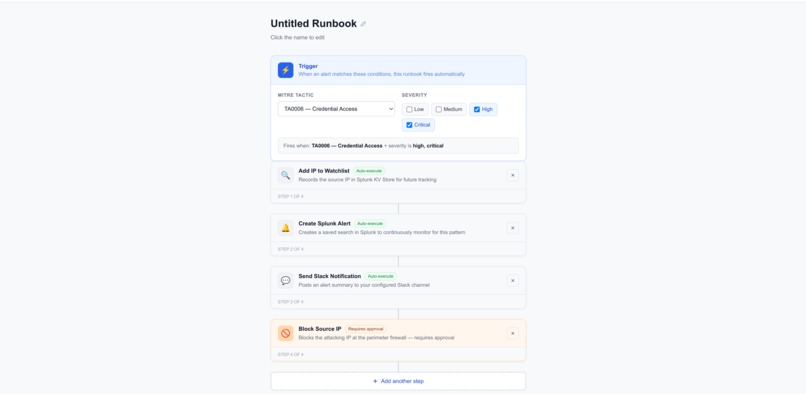This screenshot has width=806, height=394.
Task: Remove the Create Splunk Alert step
Action: pos(512,228)
